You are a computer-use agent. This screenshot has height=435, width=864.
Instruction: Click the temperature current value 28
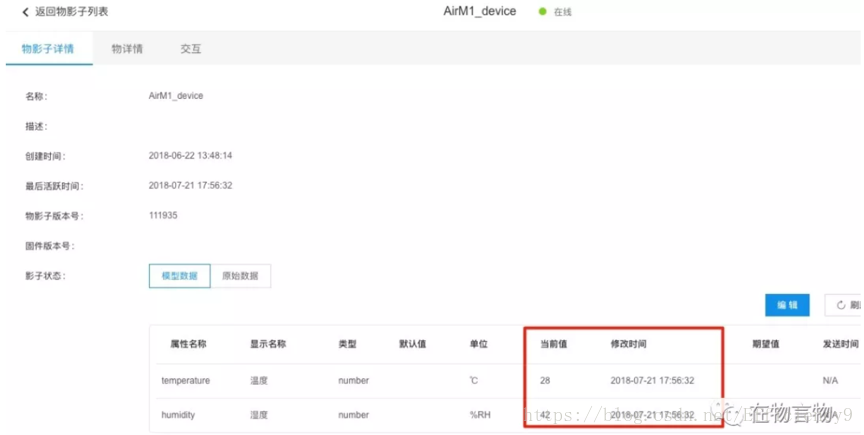tap(545, 380)
